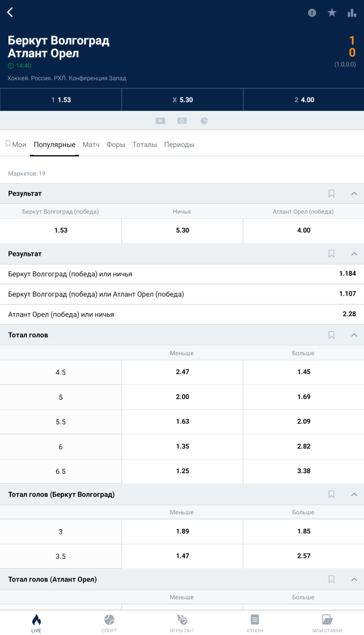Collapse the Тотал голов section

point(354,335)
